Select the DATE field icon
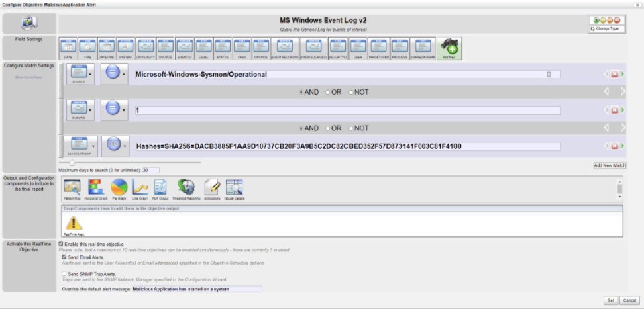644x309 pixels. (x=68, y=50)
